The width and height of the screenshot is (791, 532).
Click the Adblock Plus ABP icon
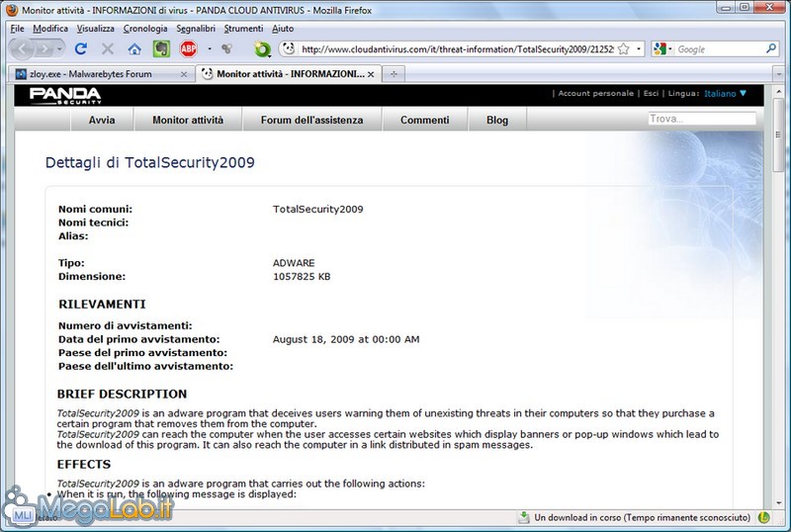(x=188, y=48)
